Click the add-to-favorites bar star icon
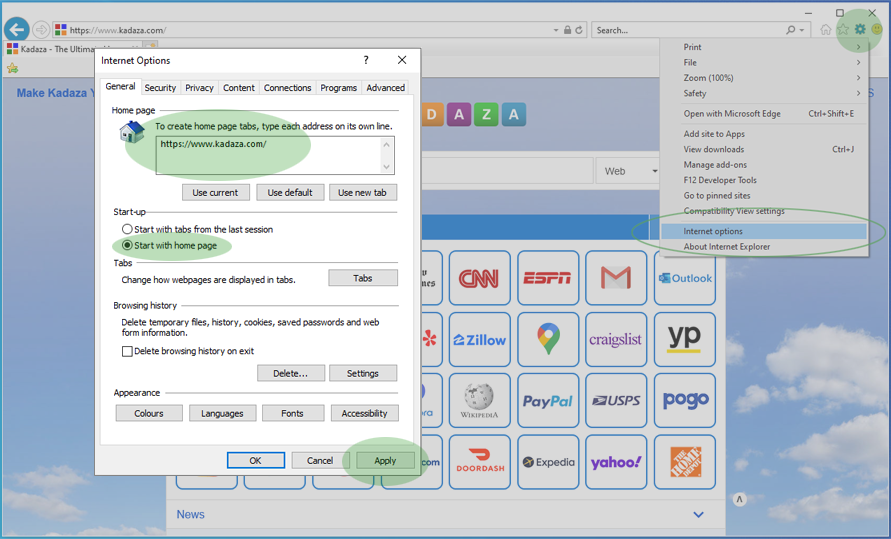The width and height of the screenshot is (891, 539). coord(13,69)
